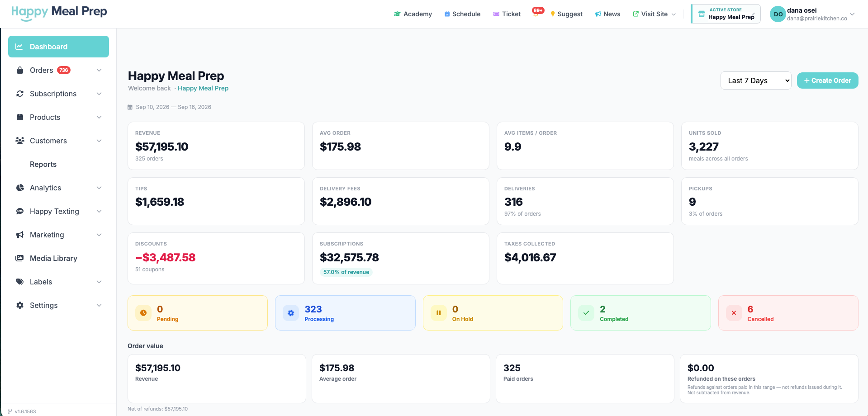Viewport: 868px width, 416px height.
Task: Expand the Customers menu chevron
Action: pyautogui.click(x=99, y=141)
